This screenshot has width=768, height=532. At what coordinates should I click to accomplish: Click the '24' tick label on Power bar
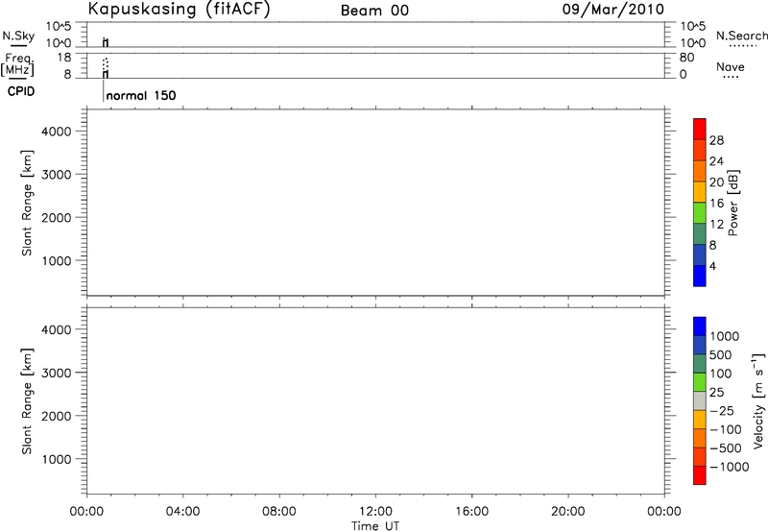click(716, 161)
